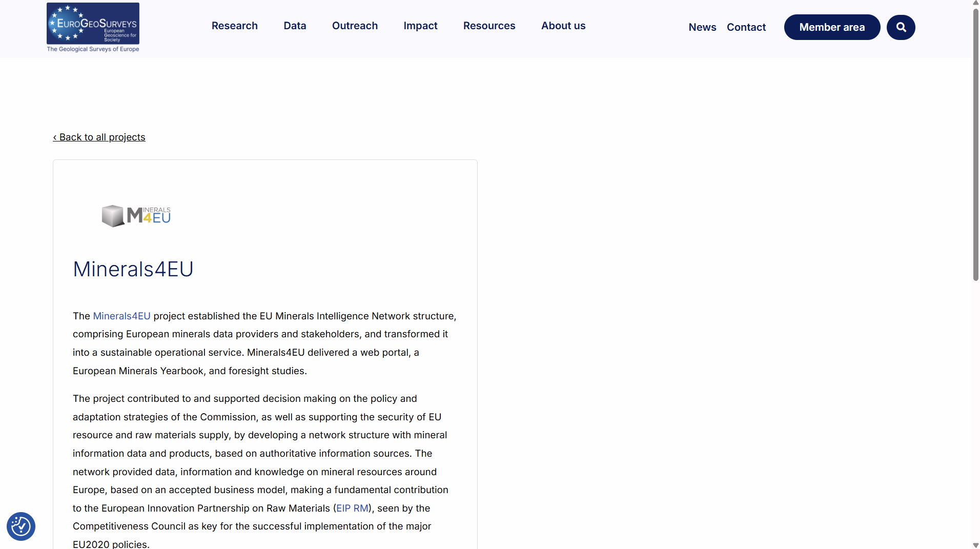Open the News page

(702, 27)
